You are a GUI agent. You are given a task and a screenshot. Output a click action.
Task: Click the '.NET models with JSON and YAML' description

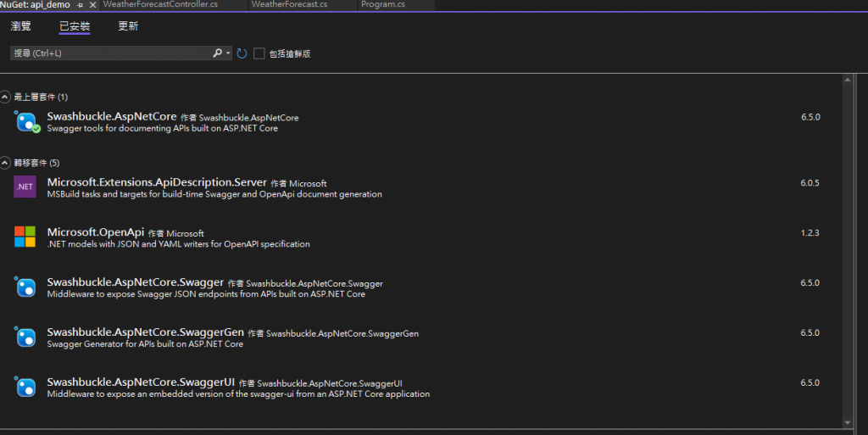(178, 244)
